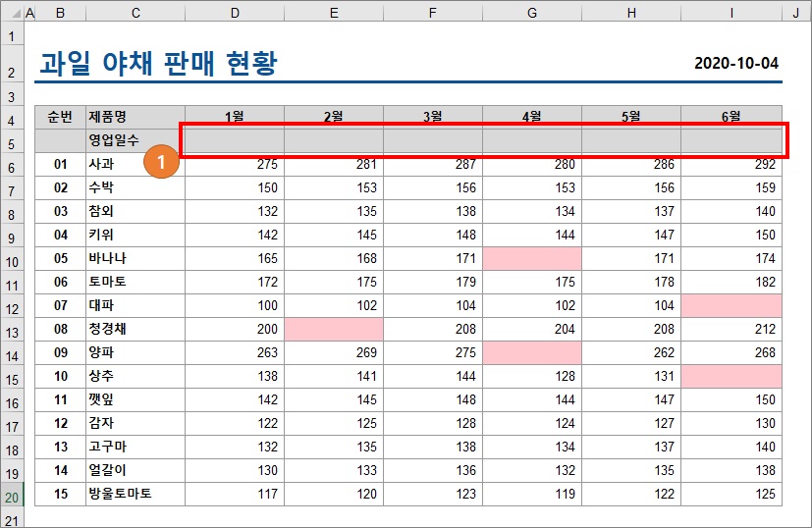Viewport: 812px width, 528px height.
Task: Click the 토마토 product cell
Action: [x=135, y=282]
